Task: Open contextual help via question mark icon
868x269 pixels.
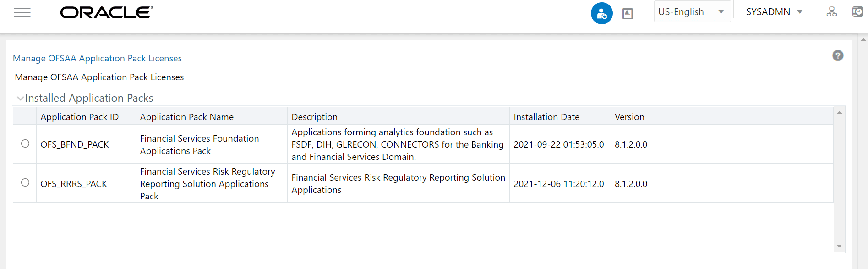Action: (x=838, y=55)
